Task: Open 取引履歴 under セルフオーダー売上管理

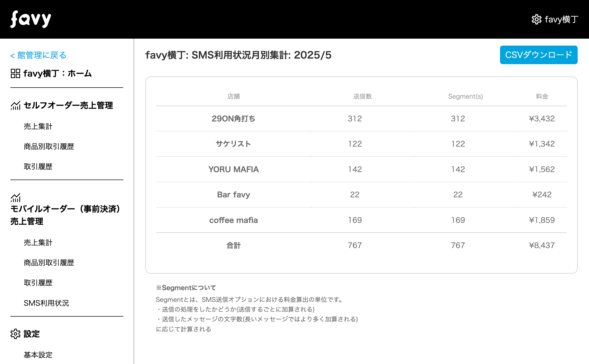Action: pos(38,167)
